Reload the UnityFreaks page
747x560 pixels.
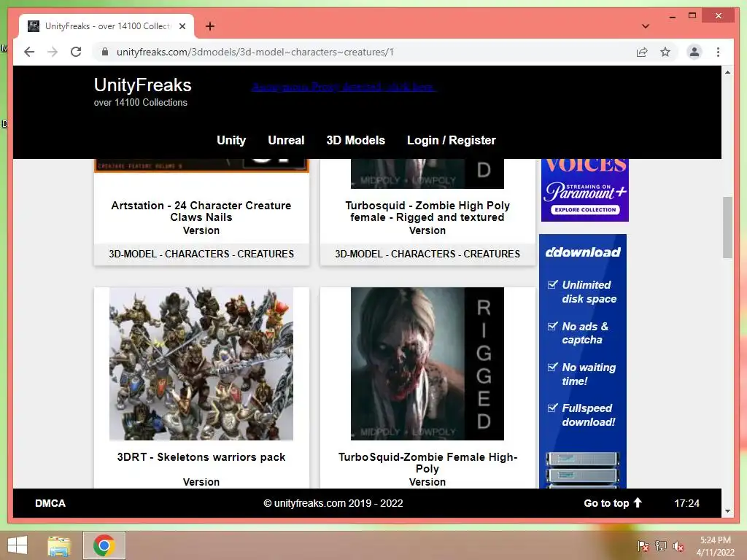click(x=76, y=52)
